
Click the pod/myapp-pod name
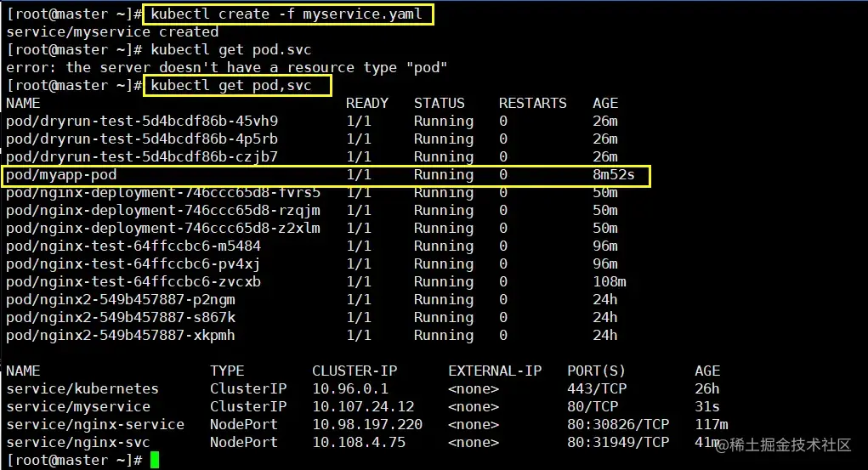(61, 175)
